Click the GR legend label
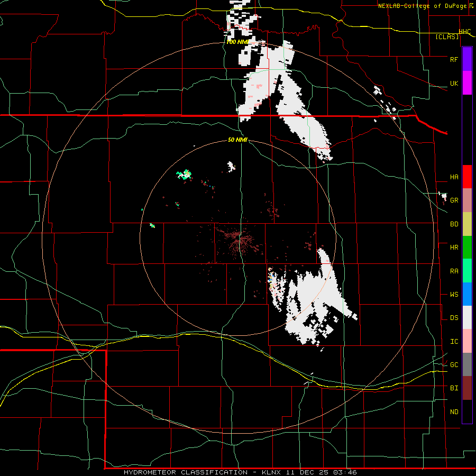The image size is (476, 476). [x=454, y=200]
